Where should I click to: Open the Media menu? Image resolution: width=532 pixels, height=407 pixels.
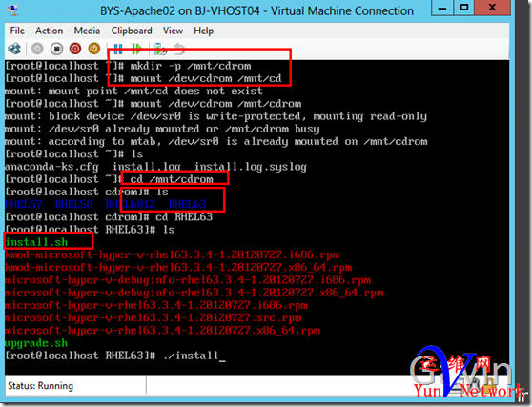pyautogui.click(x=87, y=31)
